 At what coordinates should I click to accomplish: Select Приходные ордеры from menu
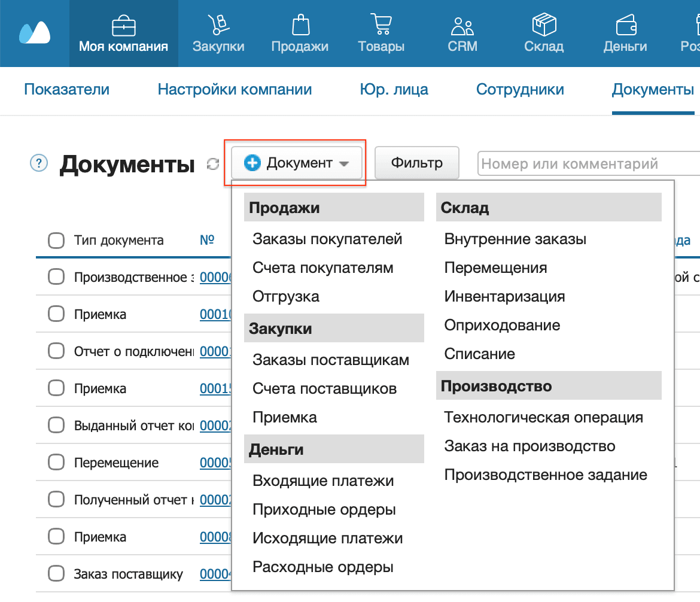pos(324,510)
